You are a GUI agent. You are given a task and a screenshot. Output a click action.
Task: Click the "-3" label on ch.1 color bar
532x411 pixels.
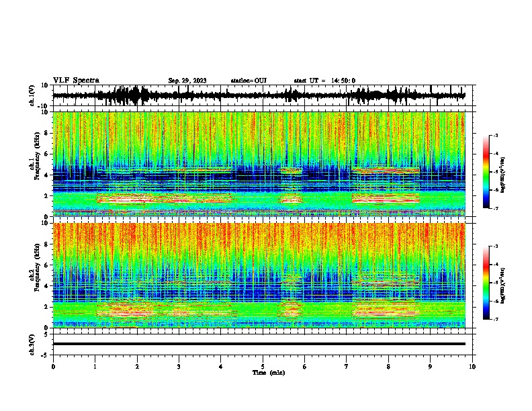pyautogui.click(x=495, y=135)
